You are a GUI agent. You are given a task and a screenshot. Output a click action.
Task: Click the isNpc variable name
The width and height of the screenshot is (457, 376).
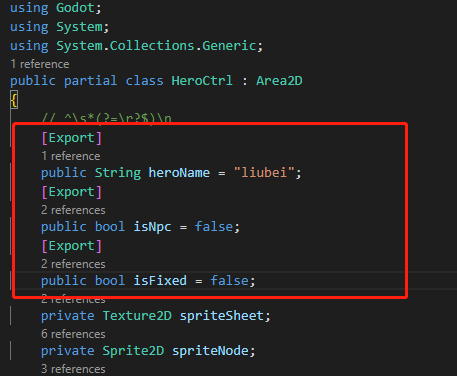click(152, 227)
